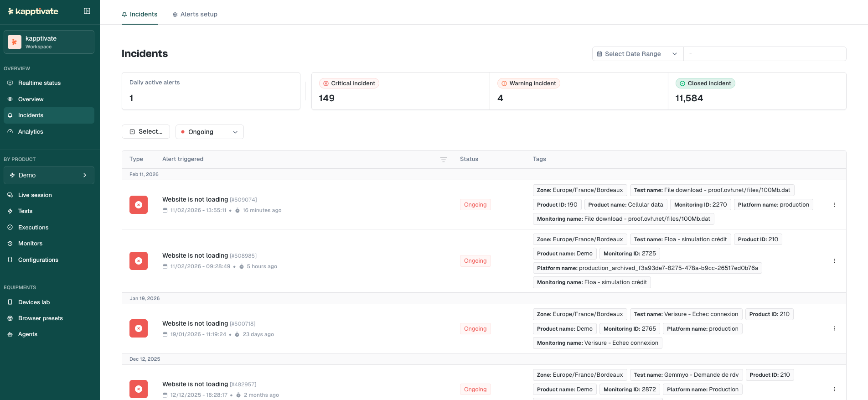
Task: Click red critical icon of incident #509074
Action: (x=139, y=205)
